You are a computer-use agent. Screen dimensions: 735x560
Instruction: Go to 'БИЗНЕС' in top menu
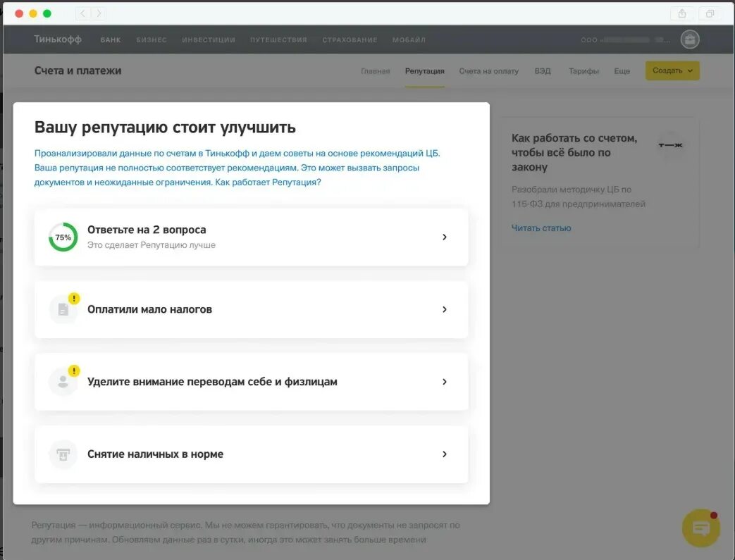point(152,40)
